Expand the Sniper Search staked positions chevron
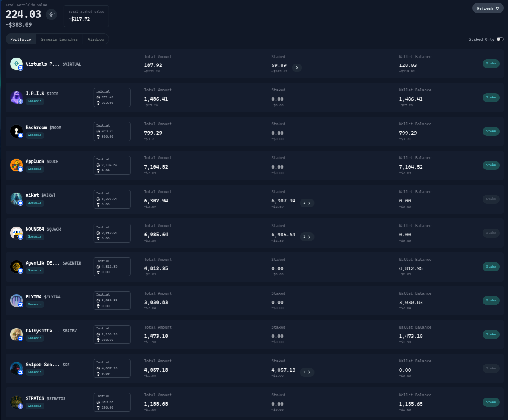The width and height of the screenshot is (508, 420). [x=307, y=372]
